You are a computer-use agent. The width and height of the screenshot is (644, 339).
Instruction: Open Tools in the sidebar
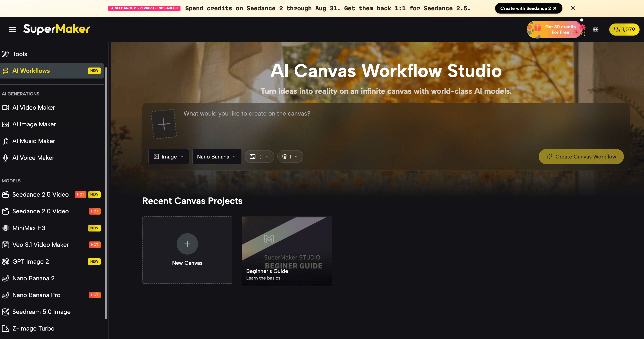pos(52,54)
